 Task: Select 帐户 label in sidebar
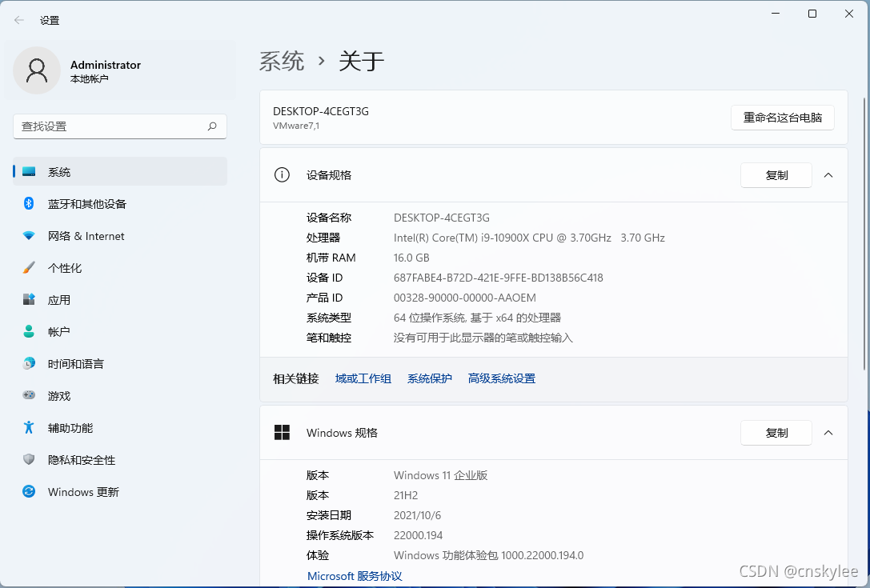[x=59, y=332]
